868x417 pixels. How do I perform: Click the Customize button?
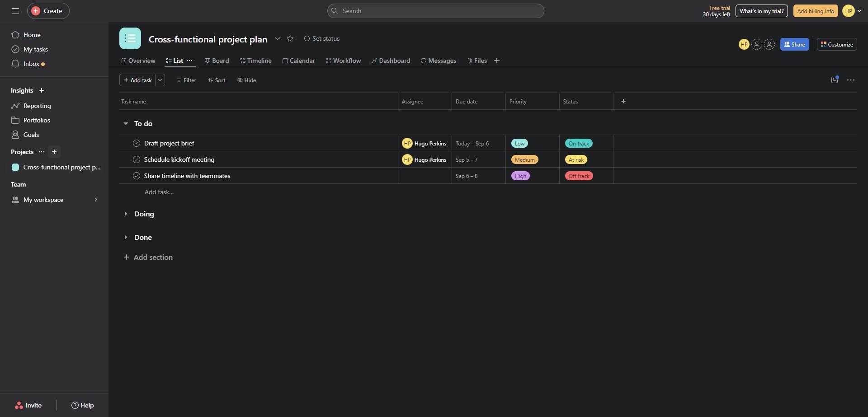tap(837, 44)
